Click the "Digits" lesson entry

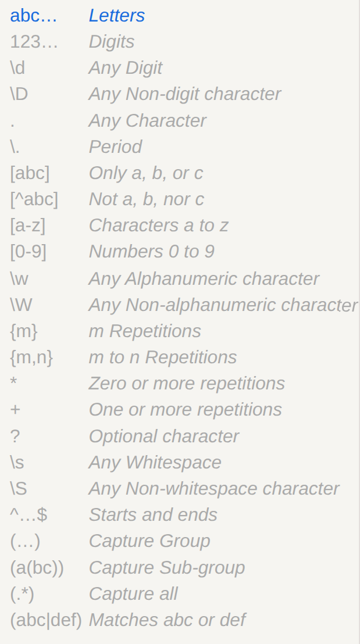click(x=111, y=42)
